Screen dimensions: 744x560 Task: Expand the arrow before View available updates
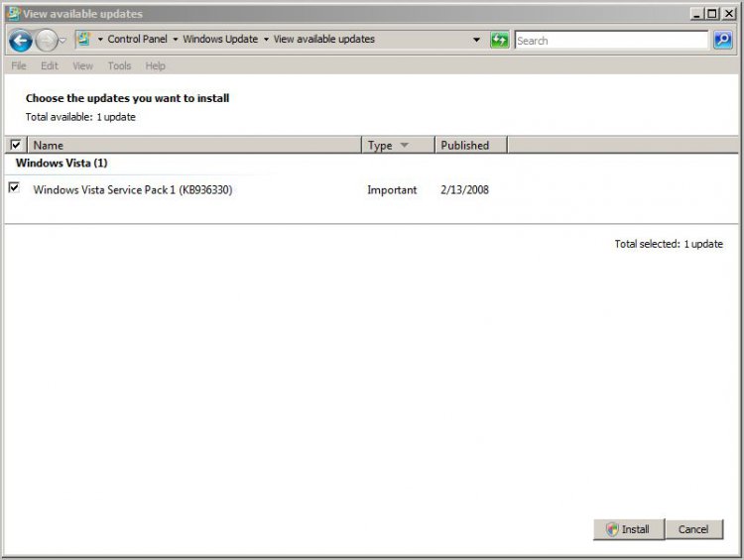pyautogui.click(x=266, y=40)
